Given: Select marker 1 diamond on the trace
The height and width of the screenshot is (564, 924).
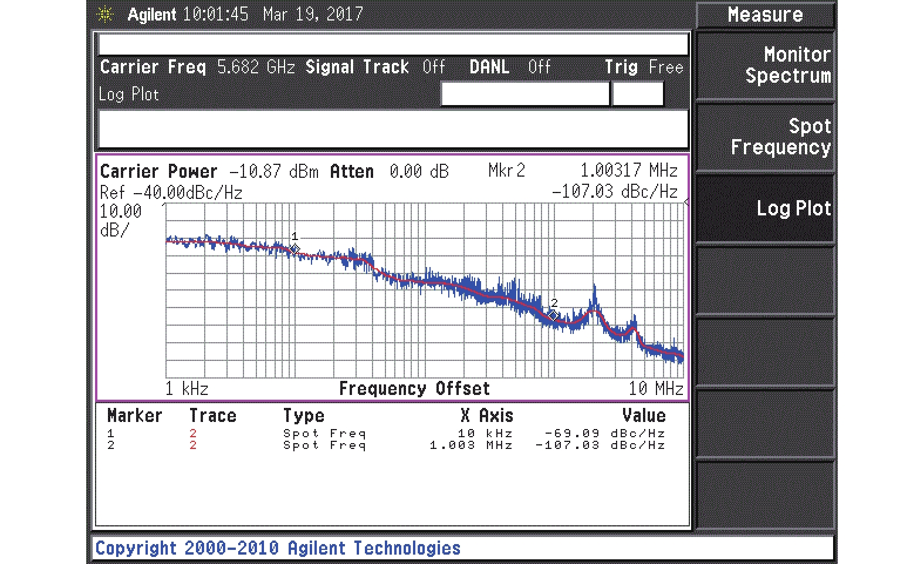Looking at the screenshot, I should coord(295,249).
